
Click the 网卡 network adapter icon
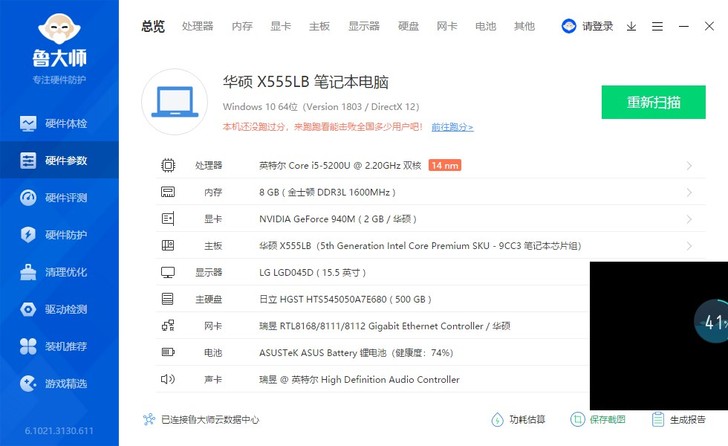point(168,326)
